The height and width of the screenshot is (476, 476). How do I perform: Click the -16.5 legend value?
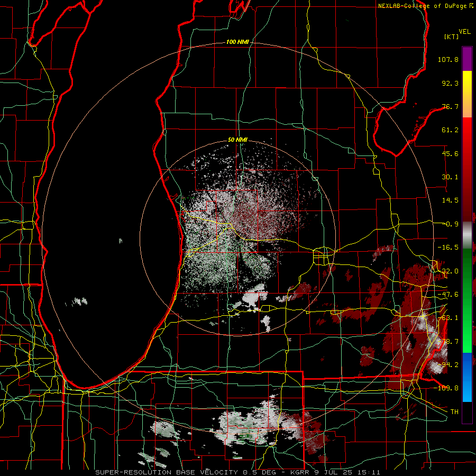click(448, 248)
